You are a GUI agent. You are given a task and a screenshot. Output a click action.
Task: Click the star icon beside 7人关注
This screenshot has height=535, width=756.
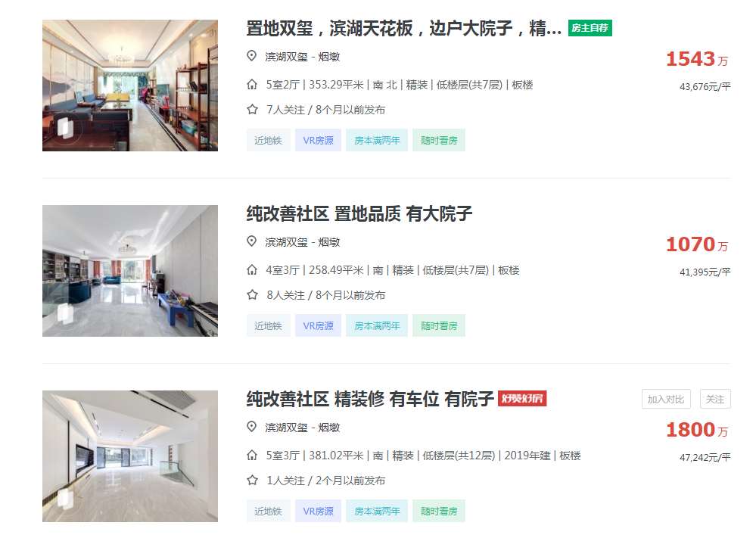point(252,110)
